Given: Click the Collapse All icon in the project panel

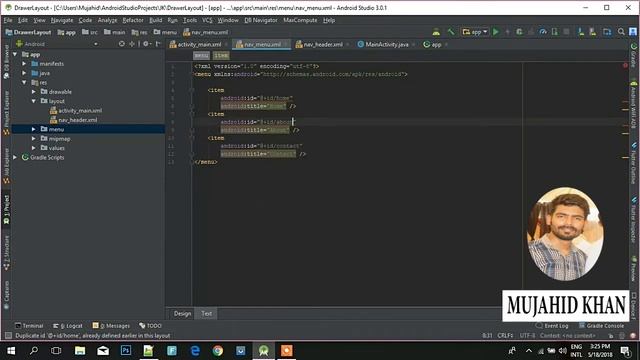Looking at the screenshot, I should 132,44.
